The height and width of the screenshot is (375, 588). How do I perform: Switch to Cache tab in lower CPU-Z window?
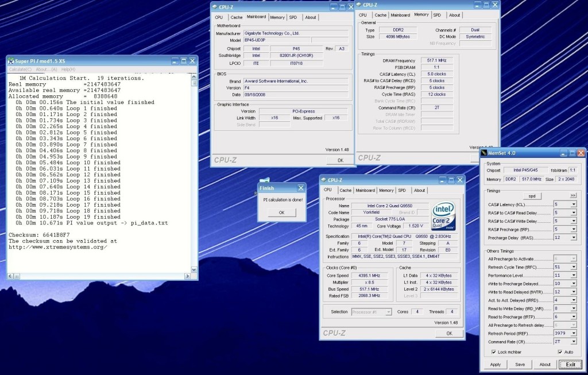pyautogui.click(x=345, y=190)
